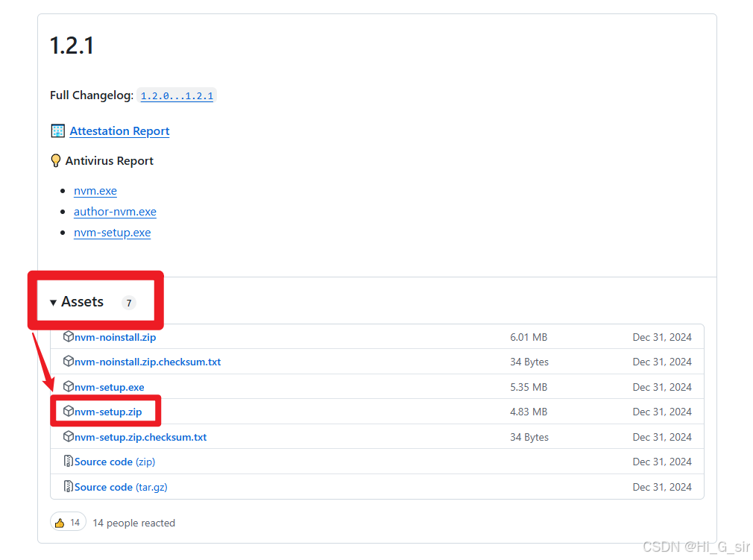Image resolution: width=753 pixels, height=560 pixels.
Task: Click the Attestation Report building icon
Action: coord(57,130)
